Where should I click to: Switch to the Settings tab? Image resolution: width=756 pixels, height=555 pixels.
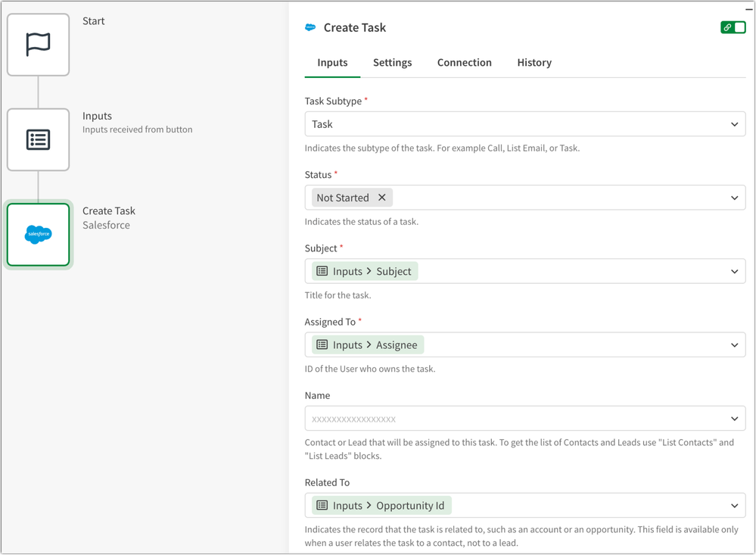[392, 63]
